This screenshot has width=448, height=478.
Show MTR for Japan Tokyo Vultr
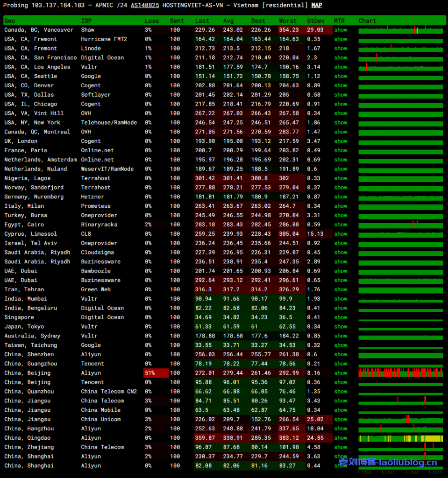point(341,327)
